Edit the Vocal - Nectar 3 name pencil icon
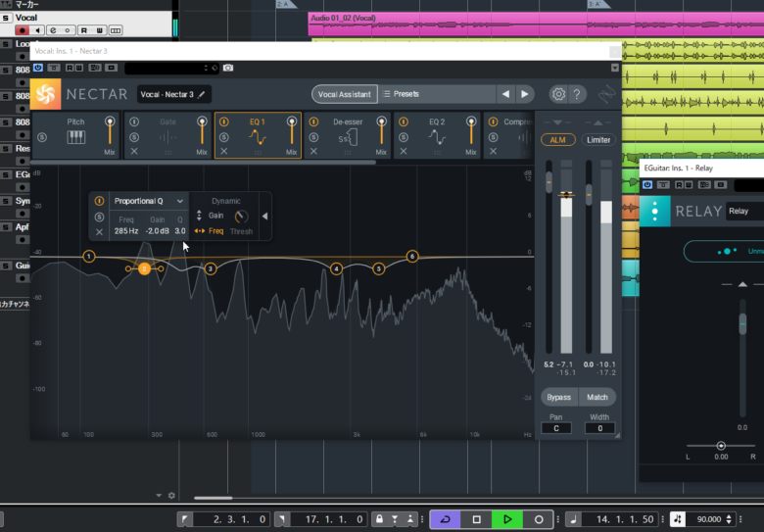764x532 pixels. pos(201,94)
